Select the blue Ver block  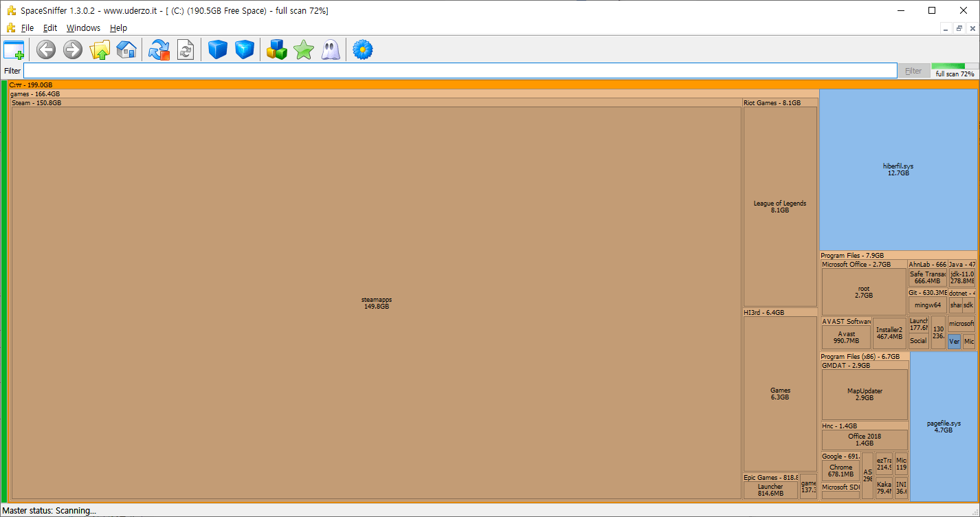click(954, 342)
